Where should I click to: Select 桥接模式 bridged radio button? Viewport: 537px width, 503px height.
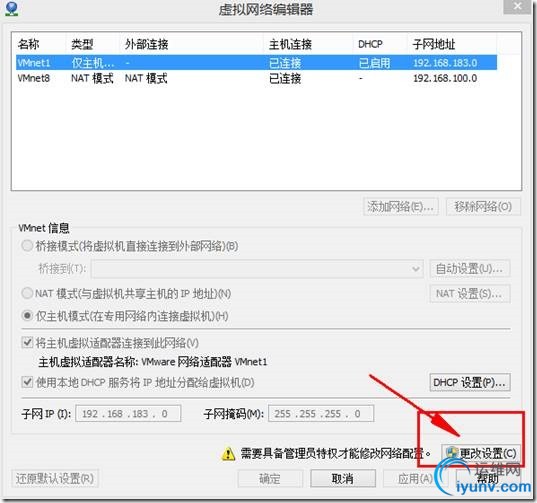point(27,246)
